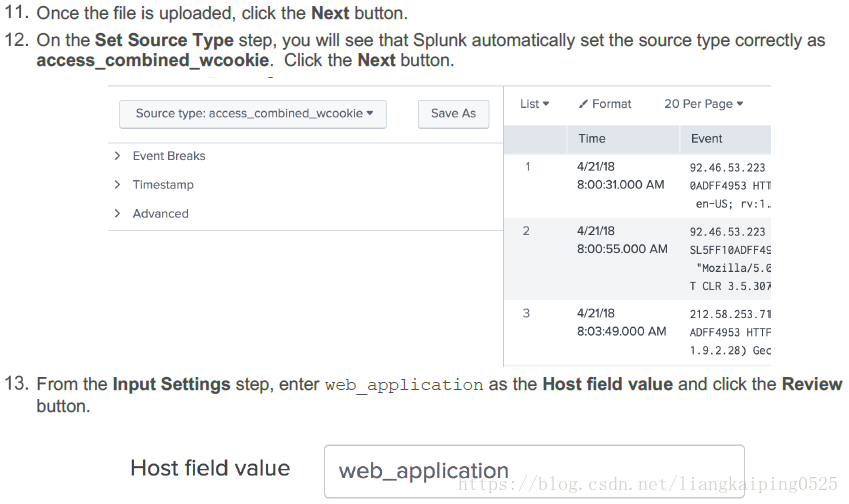This screenshot has width=849, height=504.
Task: Click event line 0ADFF4953 HTT in row 1
Action: [730, 186]
